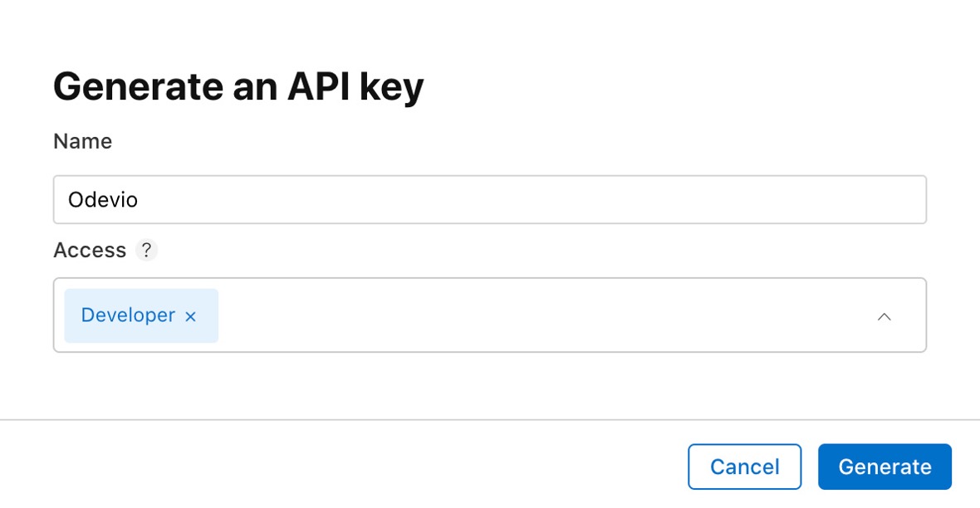Focus the text box containing Odevio
Screen dimensions: 980x508
coord(489,199)
